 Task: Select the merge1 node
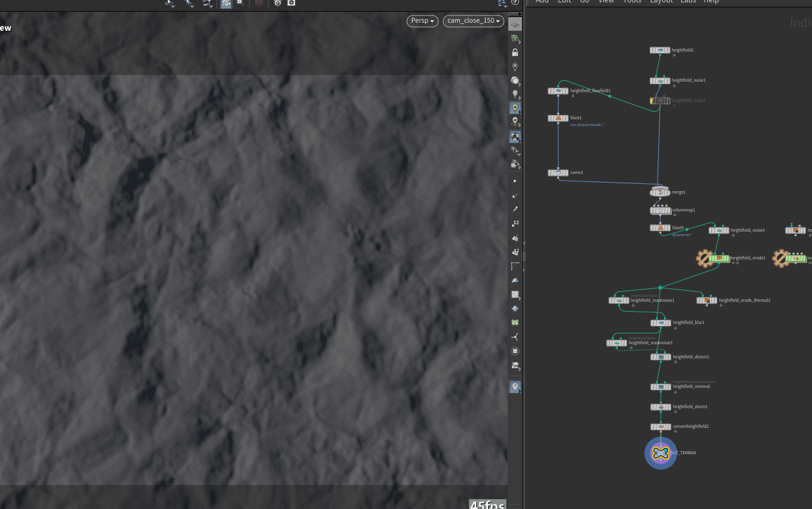coord(660,192)
